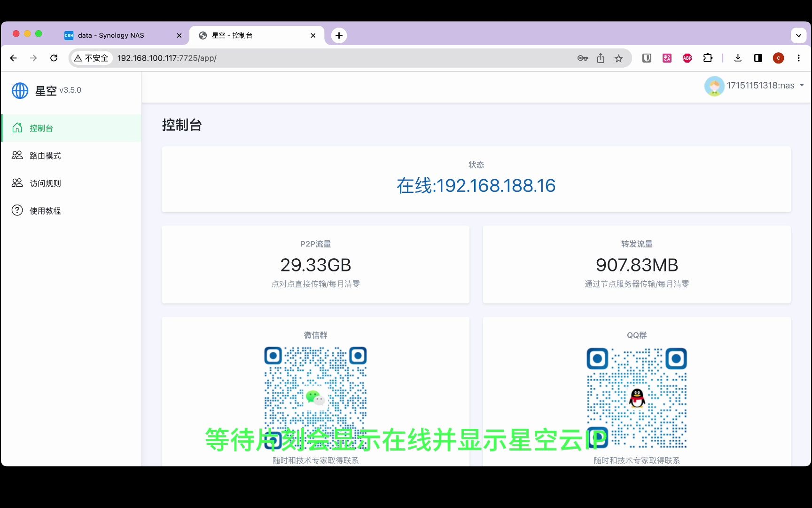Open the Bitwarden shield extension icon
The image size is (812, 508).
pyautogui.click(x=647, y=58)
